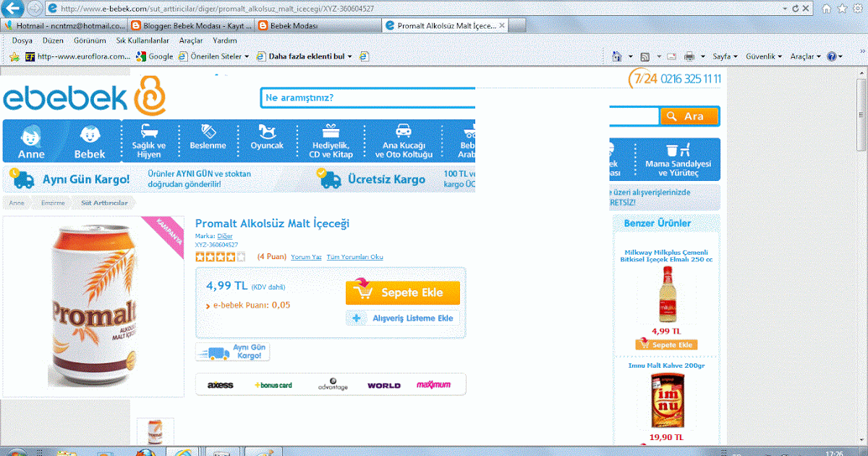Click the help question mark icon

tap(832, 56)
